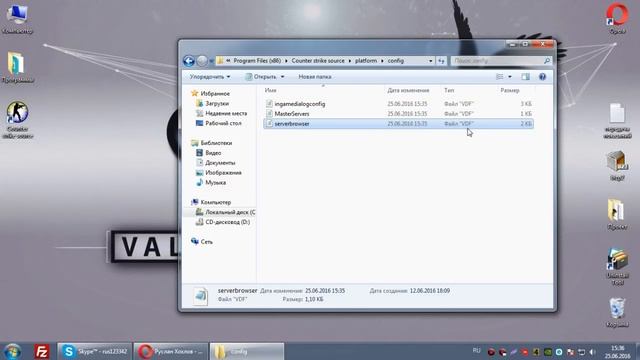Switch to Skype taskbar window
640x360 pixels.
(x=94, y=351)
